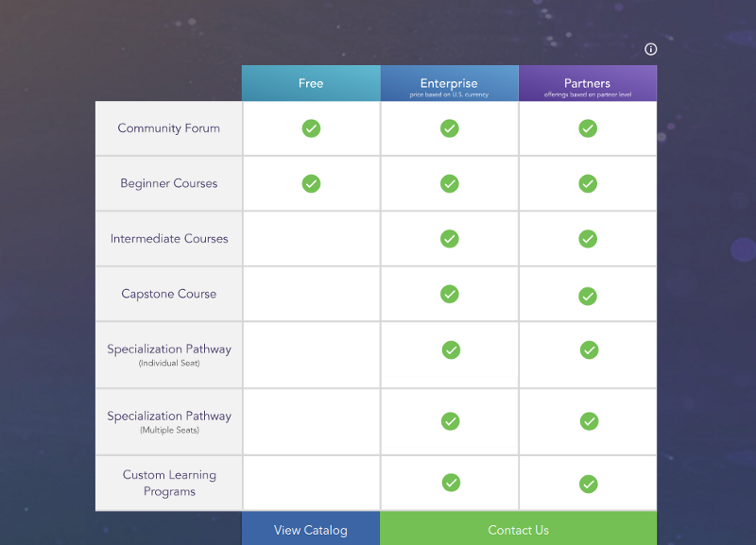Click Enterprise Beginner Courses checkmark

click(450, 183)
